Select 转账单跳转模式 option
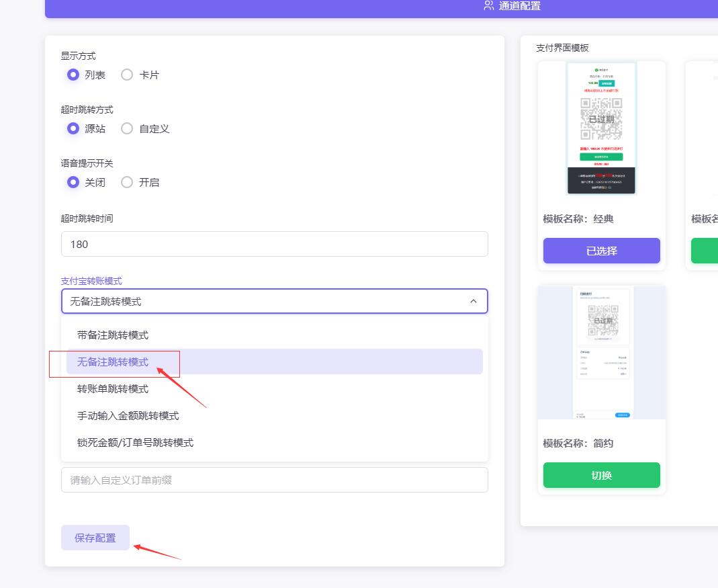This screenshot has width=718, height=588. [x=113, y=388]
